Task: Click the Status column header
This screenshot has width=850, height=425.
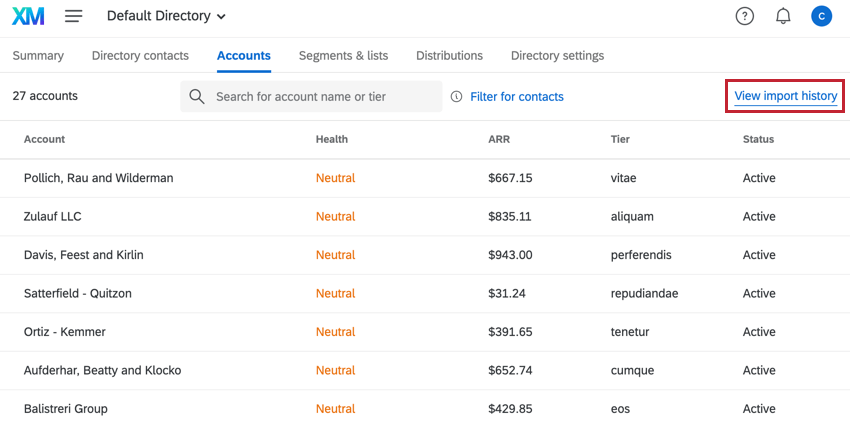Action: 758,139
